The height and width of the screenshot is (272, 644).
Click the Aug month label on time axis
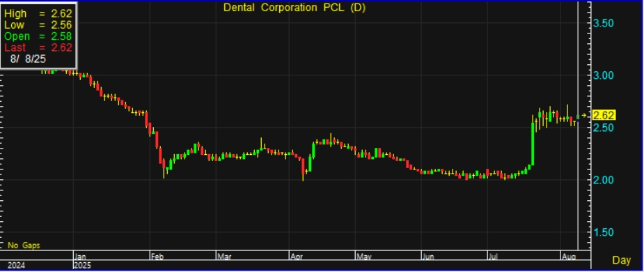pos(568,257)
